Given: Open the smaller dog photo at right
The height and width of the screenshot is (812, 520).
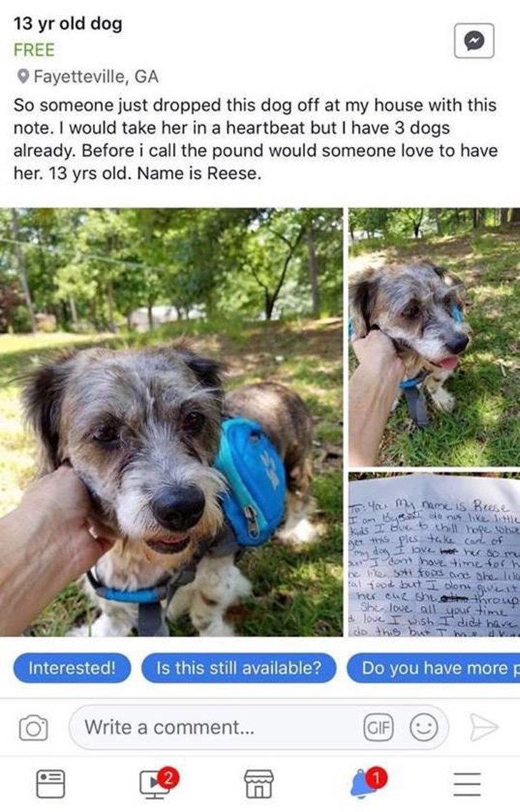Looking at the screenshot, I should coord(434,337).
